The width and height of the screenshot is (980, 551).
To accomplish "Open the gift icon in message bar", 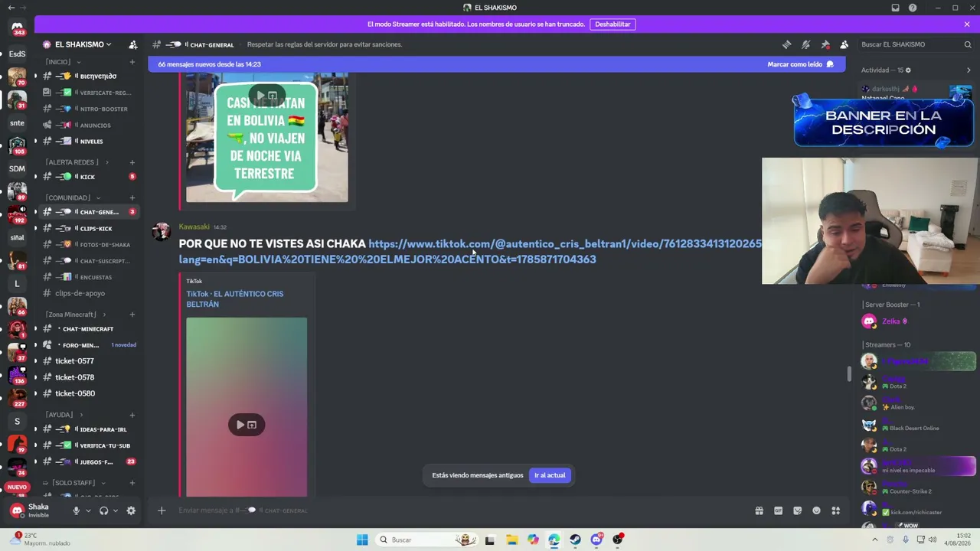I will click(x=759, y=510).
